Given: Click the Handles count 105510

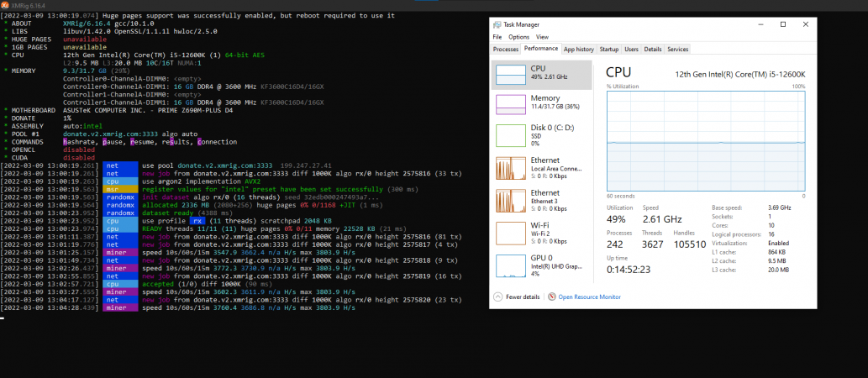Looking at the screenshot, I should click(x=690, y=244).
